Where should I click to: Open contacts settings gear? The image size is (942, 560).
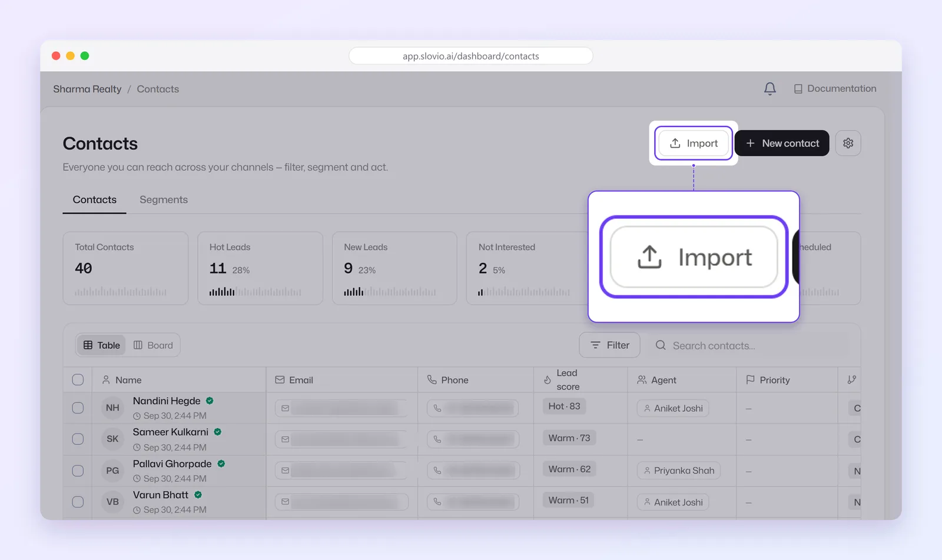click(x=848, y=143)
